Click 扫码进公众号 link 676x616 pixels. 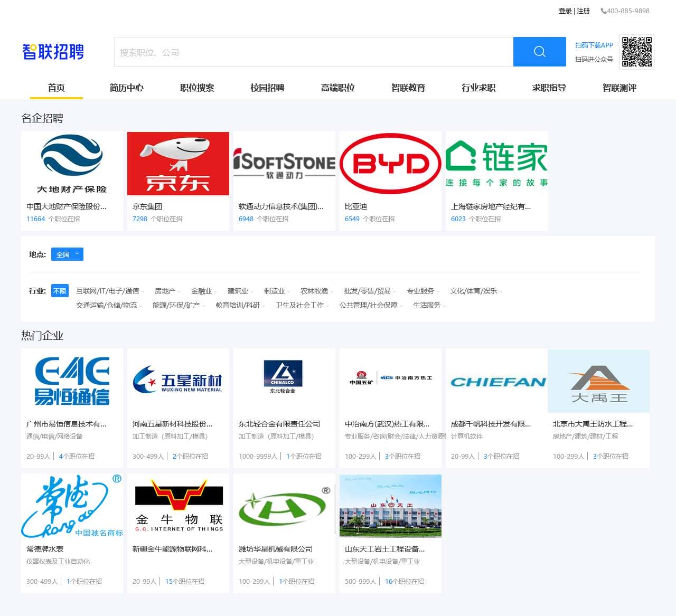(x=594, y=60)
